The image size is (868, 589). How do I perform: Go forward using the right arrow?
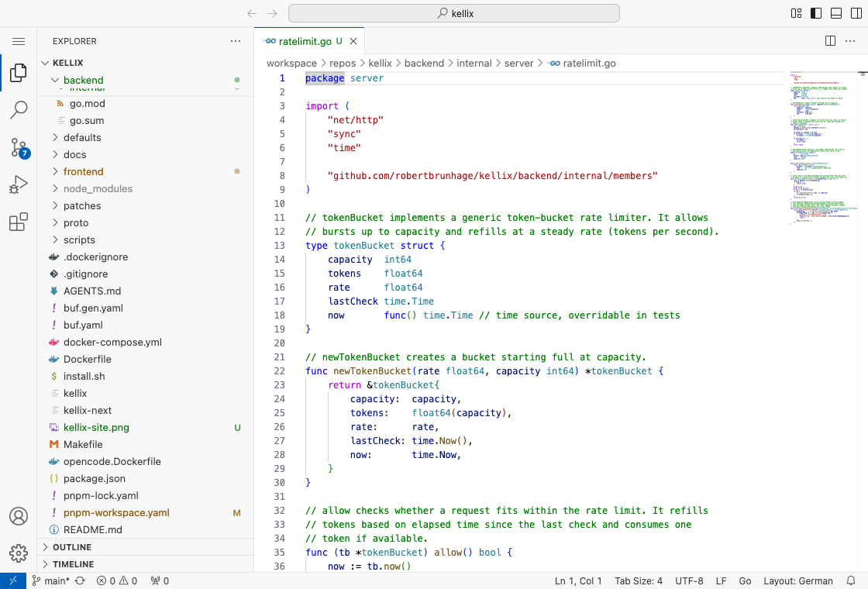point(272,13)
